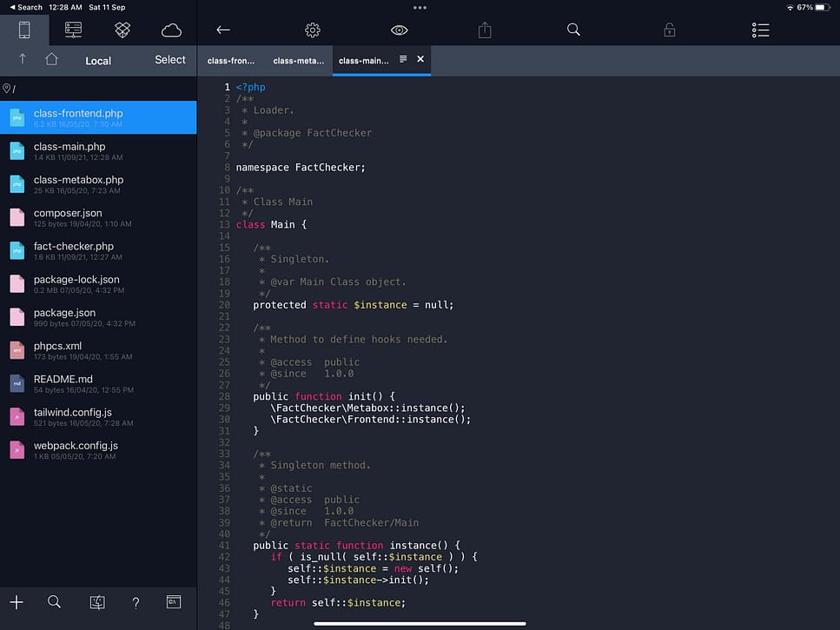Open composer.json from the file list
Image resolution: width=840 pixels, height=630 pixels.
(68, 213)
